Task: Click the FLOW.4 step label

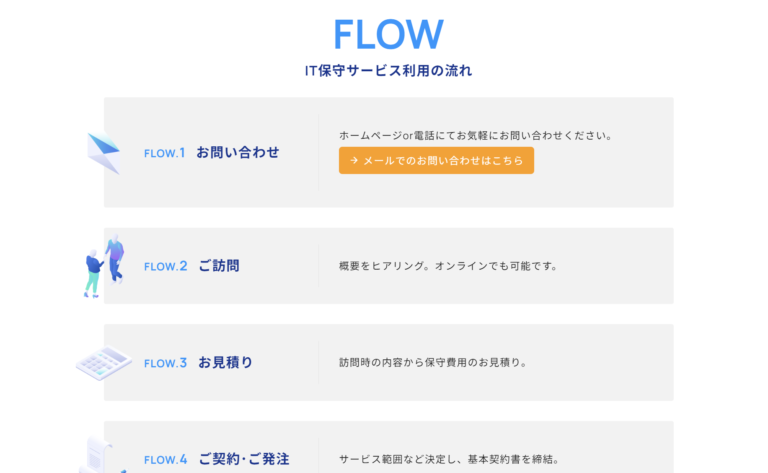Action: [x=165, y=460]
